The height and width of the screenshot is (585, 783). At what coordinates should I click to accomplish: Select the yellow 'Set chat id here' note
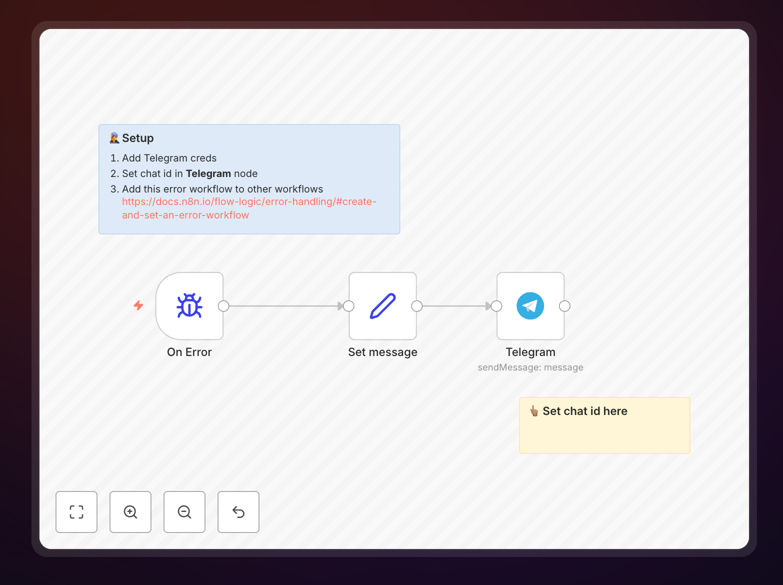click(605, 425)
